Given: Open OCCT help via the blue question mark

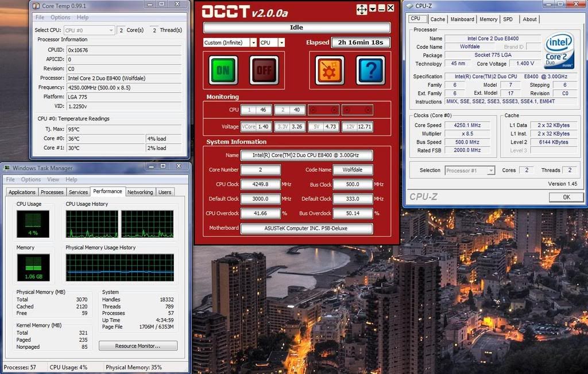Looking at the screenshot, I should pos(370,70).
